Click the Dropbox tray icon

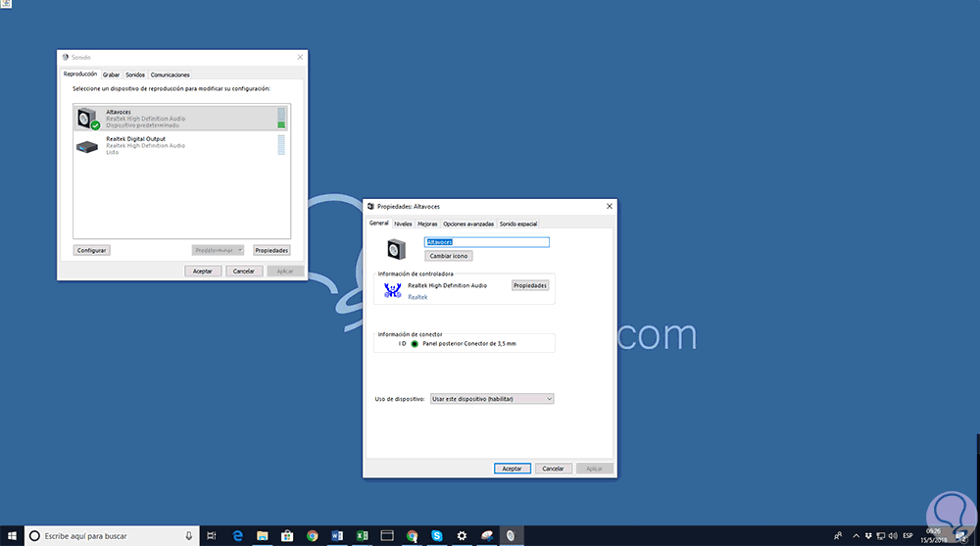[x=868, y=536]
